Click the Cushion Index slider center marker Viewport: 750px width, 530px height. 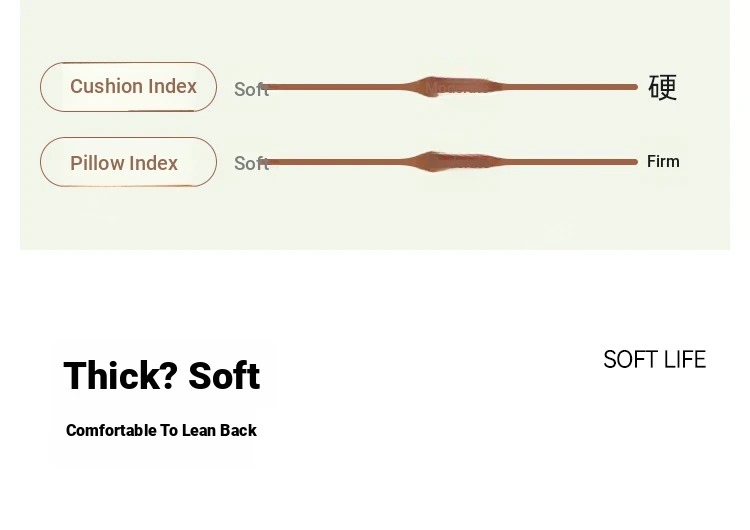(x=458, y=87)
